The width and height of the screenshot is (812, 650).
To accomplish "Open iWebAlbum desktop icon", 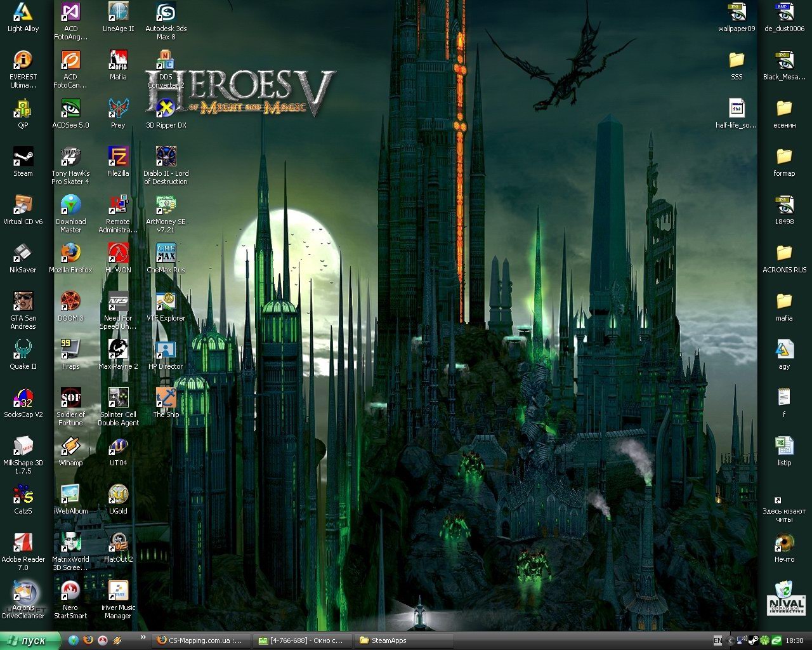I will pos(70,495).
